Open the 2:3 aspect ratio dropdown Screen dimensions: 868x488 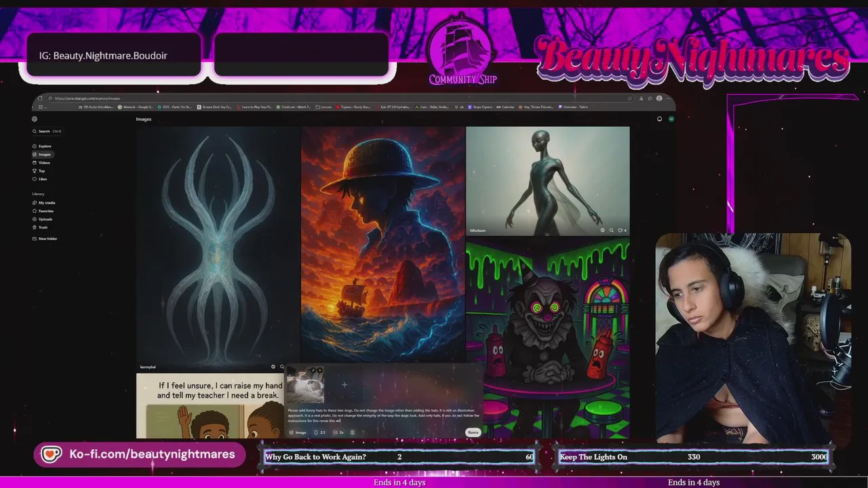coord(320,432)
